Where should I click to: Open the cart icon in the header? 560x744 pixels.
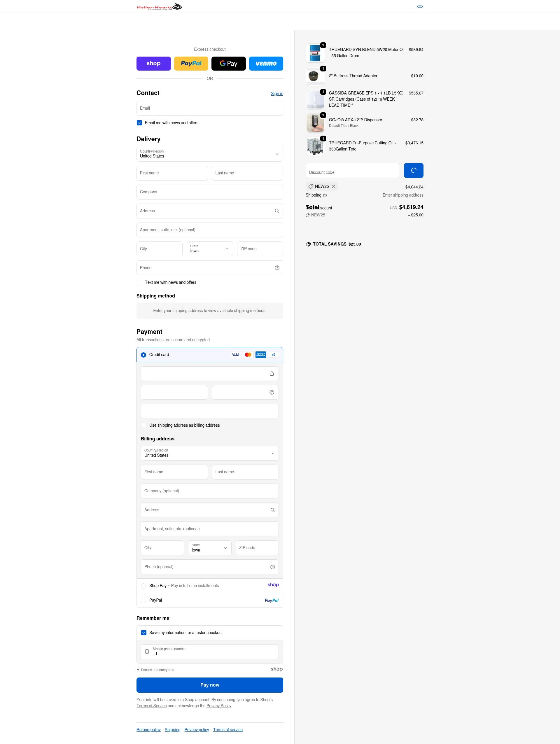coord(420,6)
